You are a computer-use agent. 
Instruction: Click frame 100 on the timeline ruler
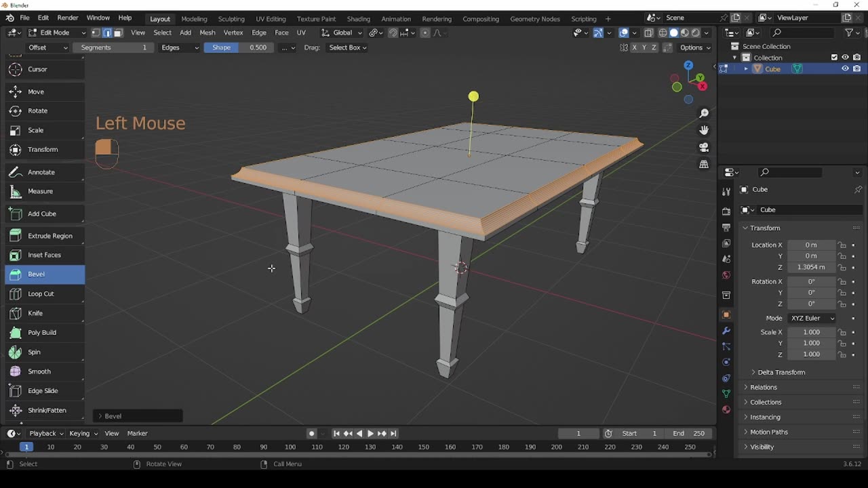[x=290, y=447]
